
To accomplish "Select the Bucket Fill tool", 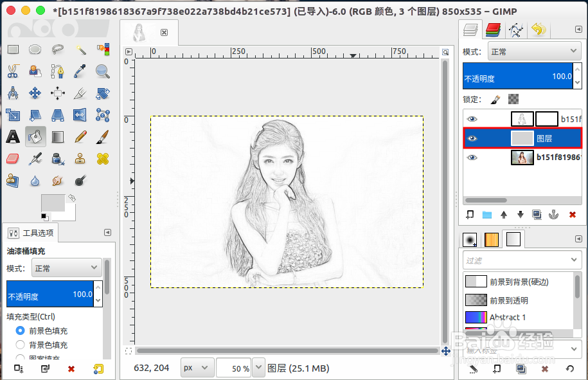I will [x=35, y=137].
